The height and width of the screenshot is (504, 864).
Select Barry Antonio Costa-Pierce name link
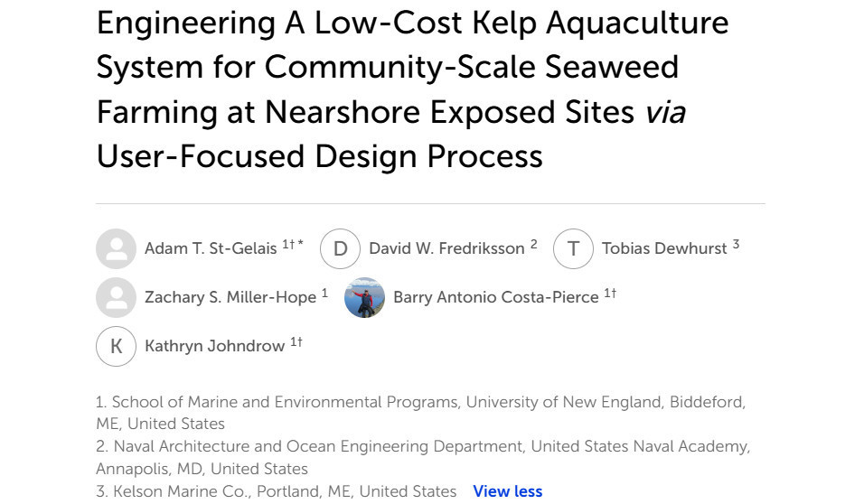(x=496, y=297)
